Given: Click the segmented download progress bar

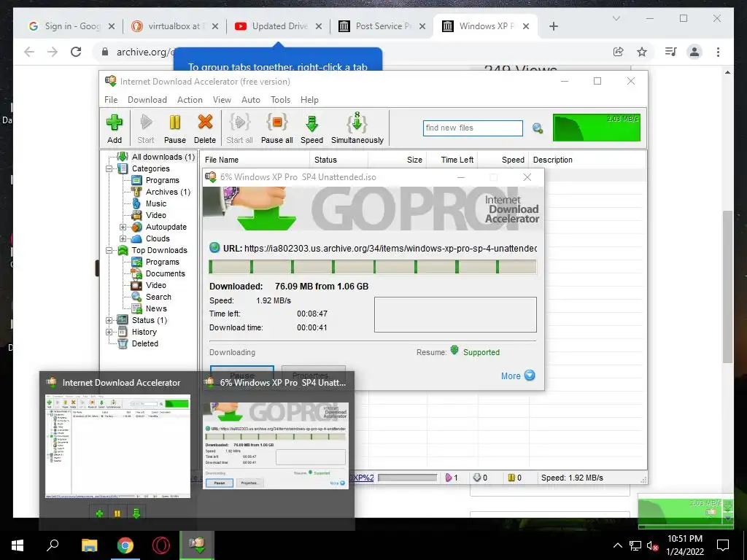Looking at the screenshot, I should [x=373, y=267].
